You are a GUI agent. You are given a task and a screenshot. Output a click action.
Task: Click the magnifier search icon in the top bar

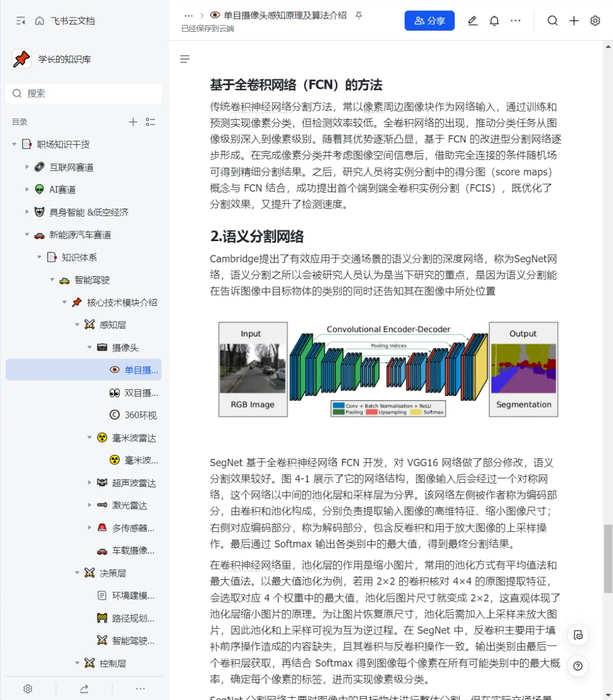coord(552,20)
